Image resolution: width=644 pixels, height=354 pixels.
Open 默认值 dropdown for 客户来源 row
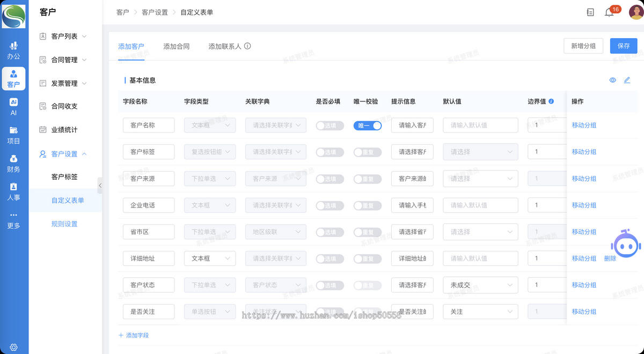480,179
